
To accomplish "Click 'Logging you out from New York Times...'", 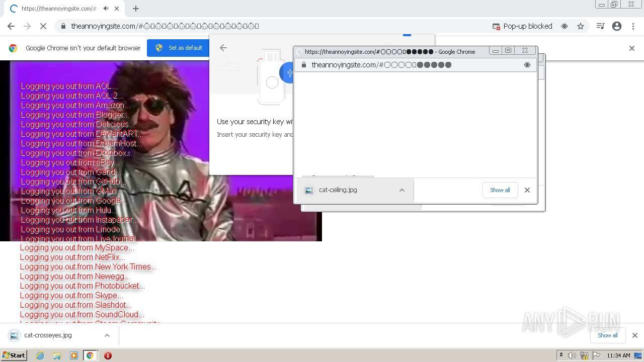I will [89, 266].
